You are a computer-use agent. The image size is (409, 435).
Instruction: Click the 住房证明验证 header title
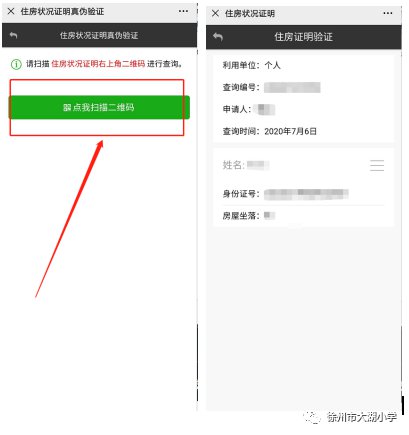tap(303, 37)
